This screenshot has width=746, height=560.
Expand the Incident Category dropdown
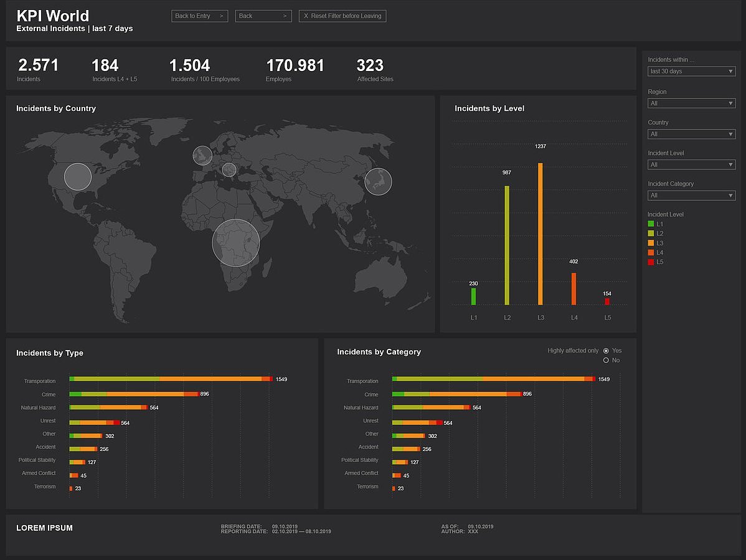click(x=691, y=195)
